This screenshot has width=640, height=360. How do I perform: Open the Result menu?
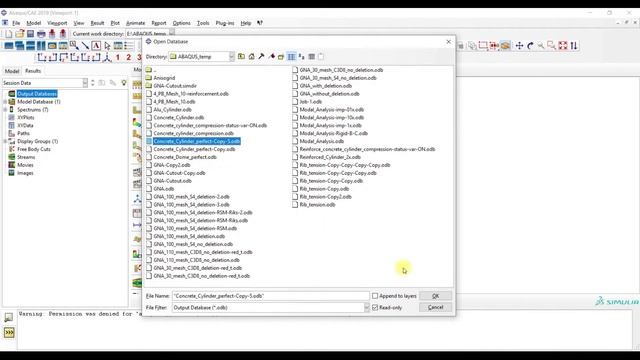click(97, 23)
